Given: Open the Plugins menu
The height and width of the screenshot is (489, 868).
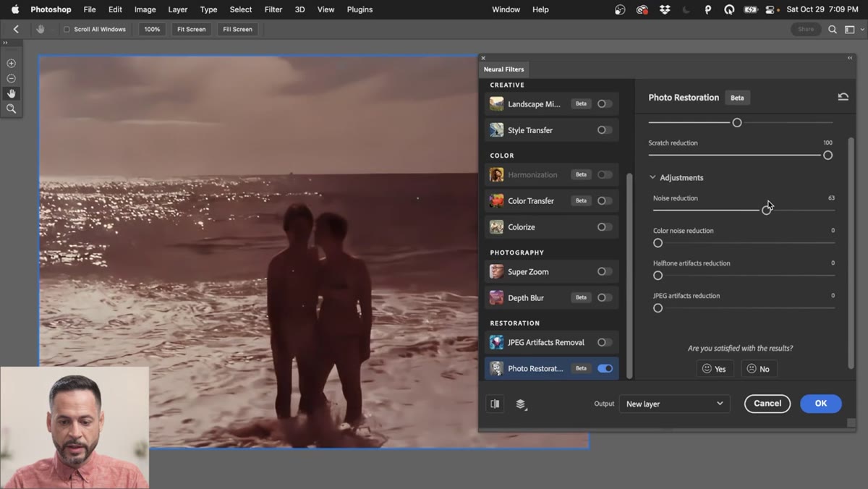Looking at the screenshot, I should tap(359, 9).
